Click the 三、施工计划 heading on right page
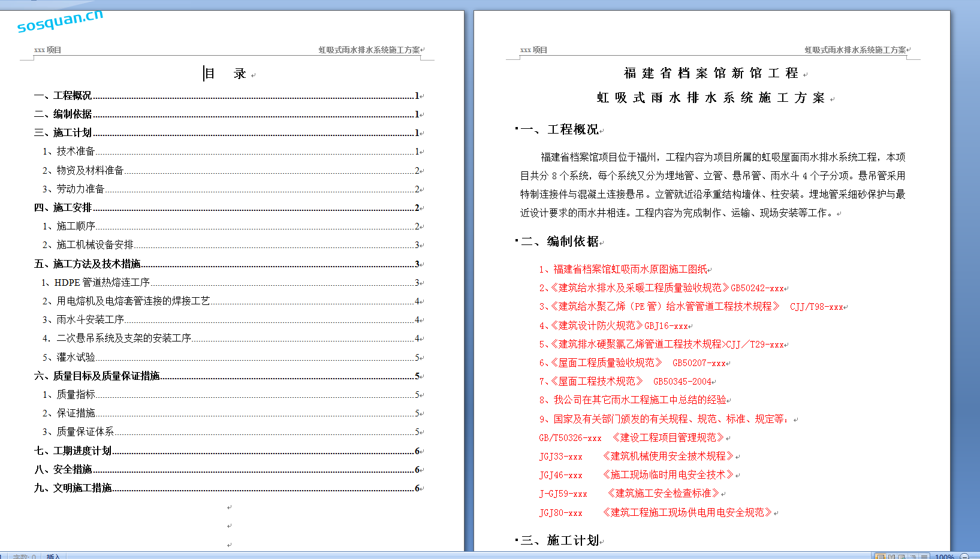This screenshot has height=559, width=980. click(x=560, y=540)
